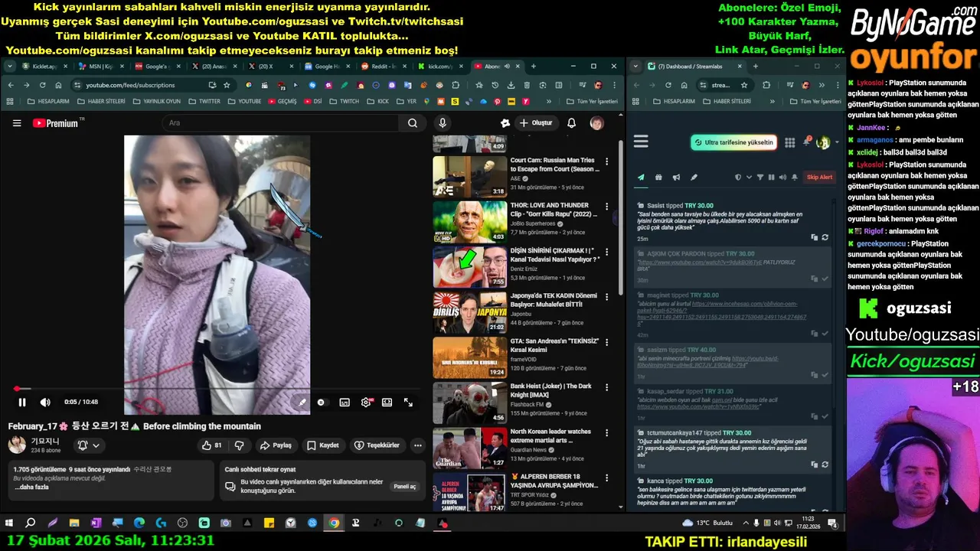Viewport: 980px width, 551px height.
Task: Open THOR Love and Thunder clip
Action: point(469,221)
